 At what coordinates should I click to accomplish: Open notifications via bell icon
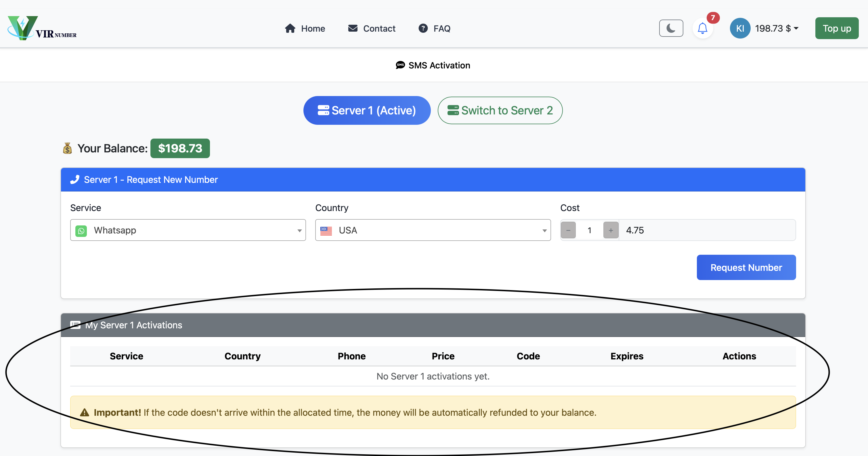[702, 28]
